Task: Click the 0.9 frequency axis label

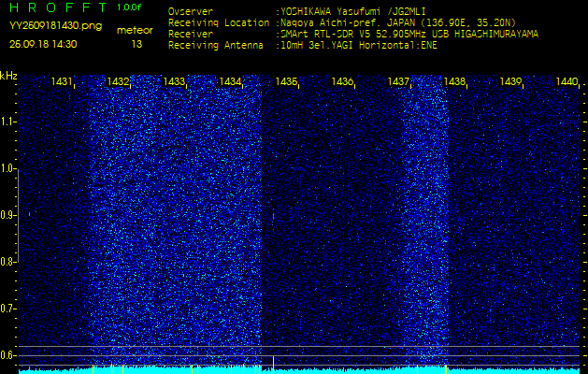Action: (x=7, y=215)
